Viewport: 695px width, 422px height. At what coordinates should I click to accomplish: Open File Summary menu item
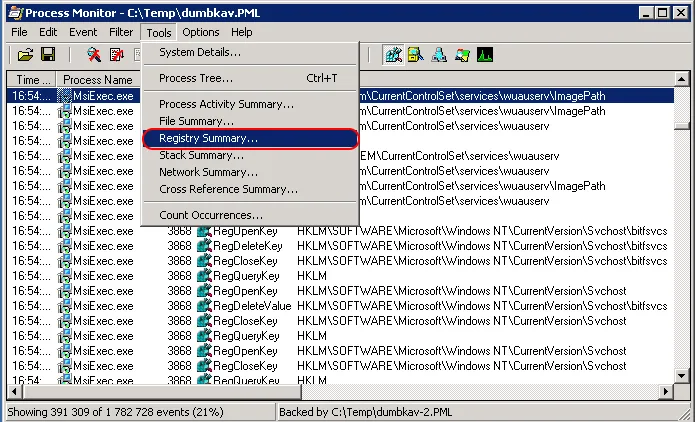click(x=197, y=121)
